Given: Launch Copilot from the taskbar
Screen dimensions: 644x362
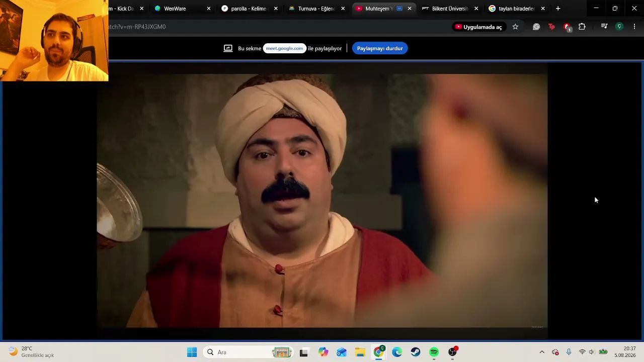Looking at the screenshot, I should tap(323, 352).
